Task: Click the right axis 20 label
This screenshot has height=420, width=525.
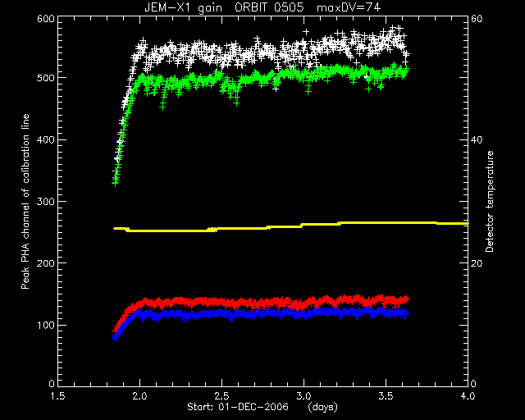Action: (477, 263)
